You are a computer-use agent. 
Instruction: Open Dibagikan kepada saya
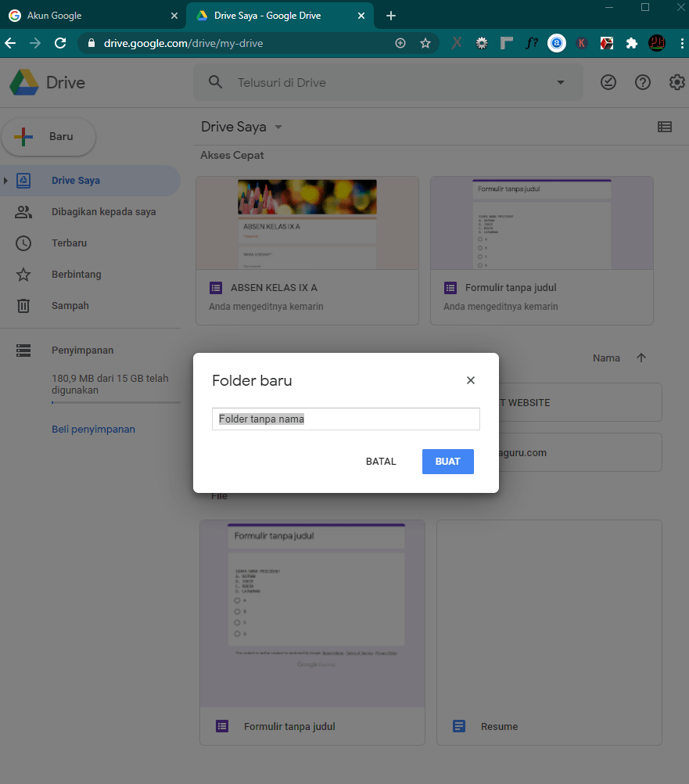tap(91, 212)
